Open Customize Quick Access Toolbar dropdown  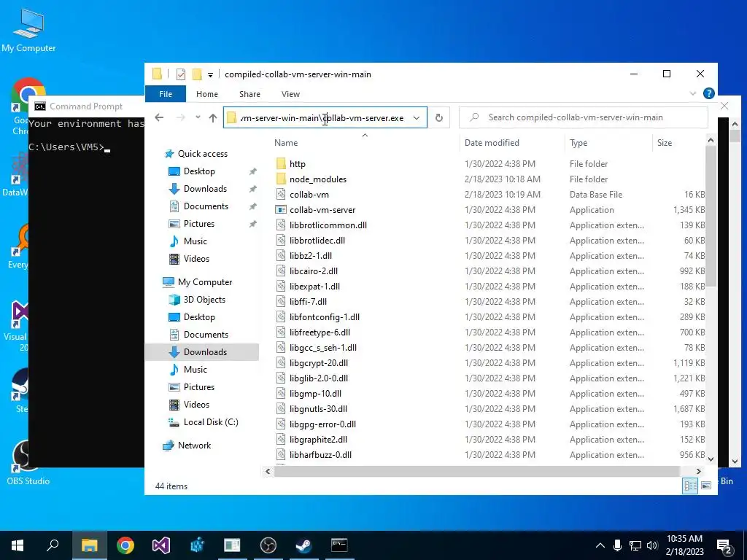[x=210, y=75]
